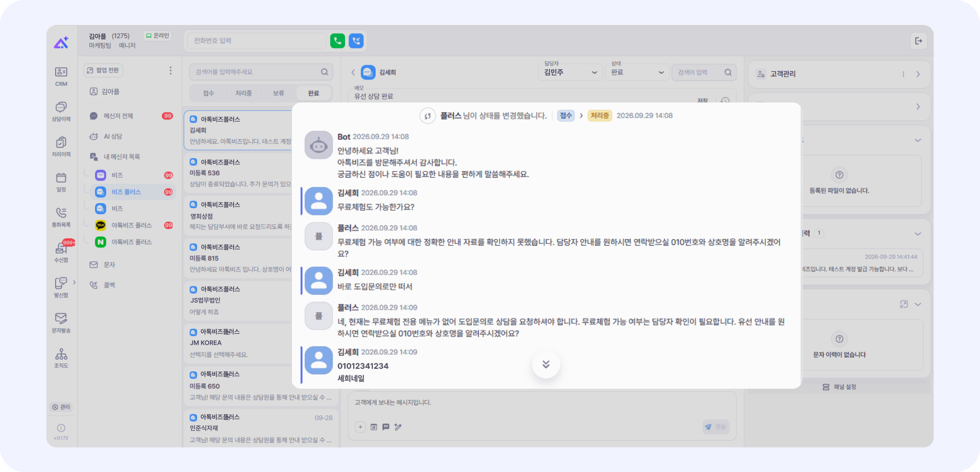Screen dimensions: 980x472
Task: Open 조직도 organization chart icon
Action: pyautogui.click(x=61, y=358)
